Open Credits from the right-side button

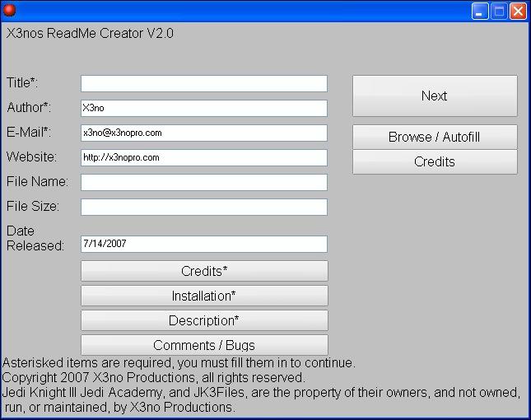coord(435,161)
